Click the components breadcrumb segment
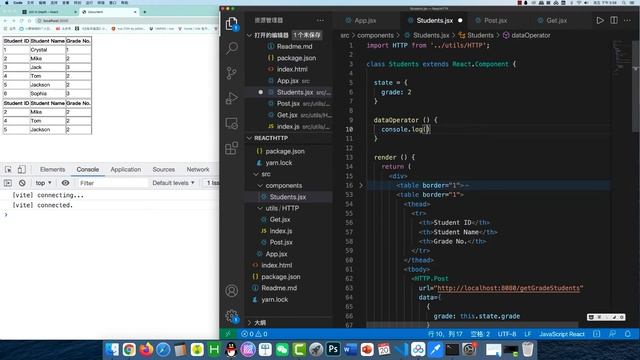Screen dimensions: 640x360 375,36
